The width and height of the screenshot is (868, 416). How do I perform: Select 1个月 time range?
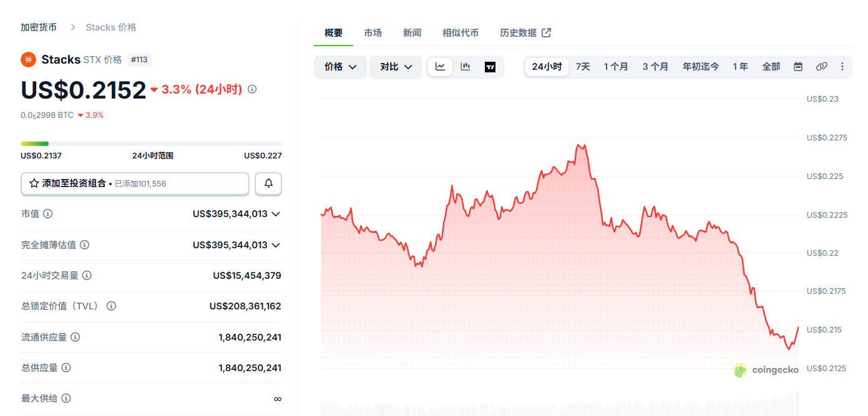click(x=616, y=67)
